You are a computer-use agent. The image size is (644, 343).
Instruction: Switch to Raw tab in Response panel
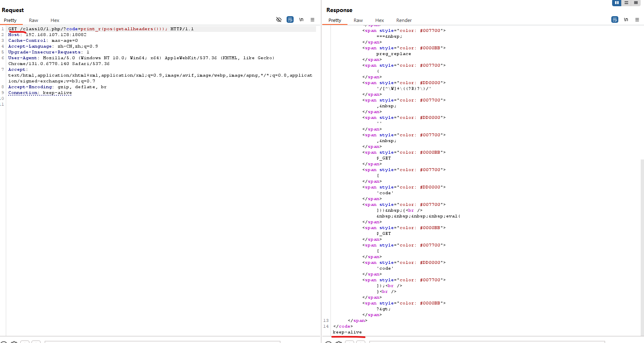point(358,20)
